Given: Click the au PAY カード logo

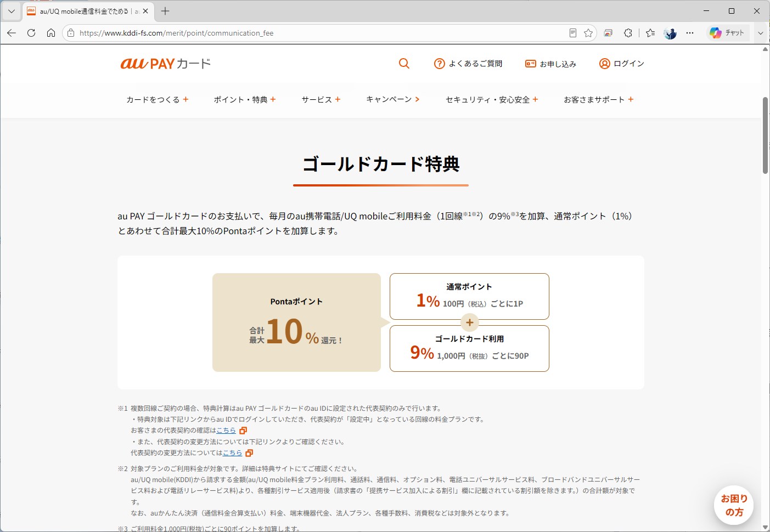Looking at the screenshot, I should pos(165,64).
